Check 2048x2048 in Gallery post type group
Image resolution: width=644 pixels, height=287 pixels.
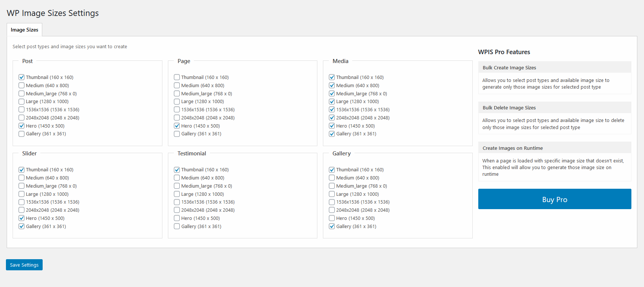click(x=332, y=210)
